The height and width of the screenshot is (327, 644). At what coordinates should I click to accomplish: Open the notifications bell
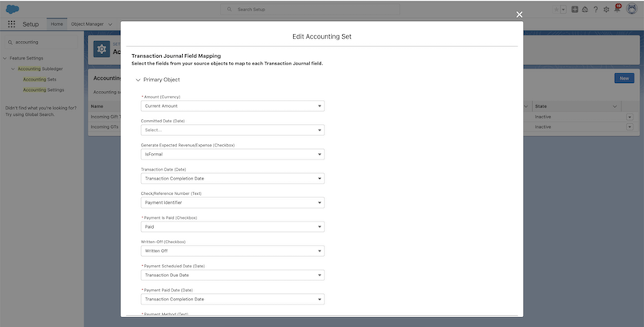[617, 9]
